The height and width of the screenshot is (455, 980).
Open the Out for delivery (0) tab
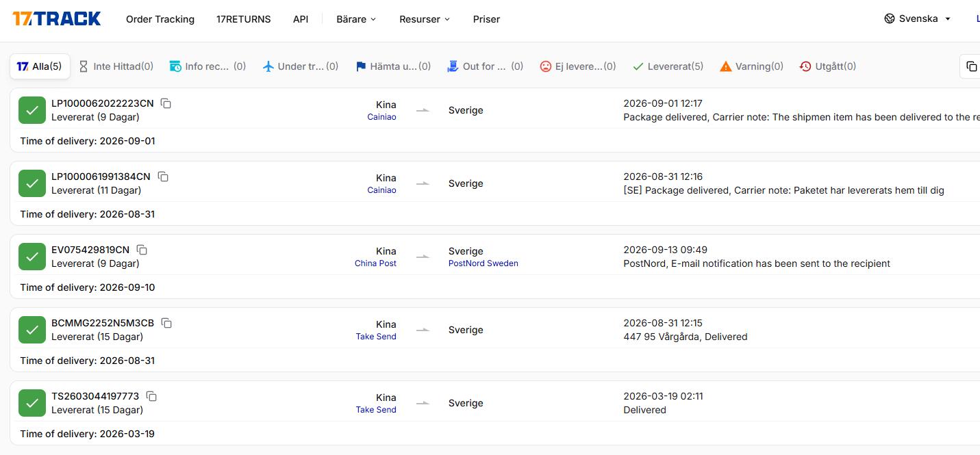tap(485, 66)
